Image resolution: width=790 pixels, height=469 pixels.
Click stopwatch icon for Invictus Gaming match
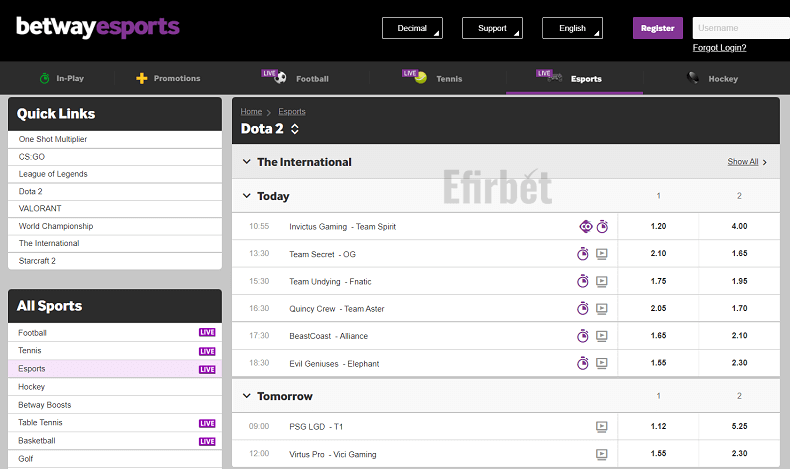[602, 227]
